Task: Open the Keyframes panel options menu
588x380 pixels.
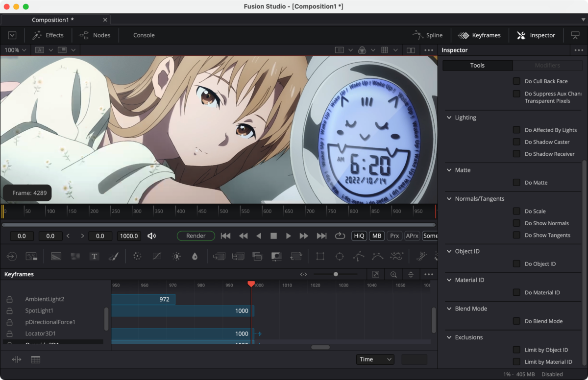Action: (429, 274)
